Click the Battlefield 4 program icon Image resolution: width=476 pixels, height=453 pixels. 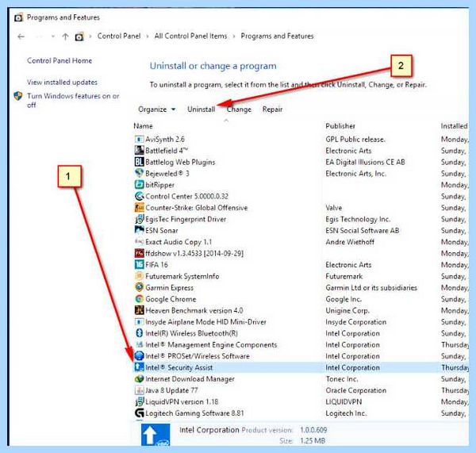(x=139, y=151)
